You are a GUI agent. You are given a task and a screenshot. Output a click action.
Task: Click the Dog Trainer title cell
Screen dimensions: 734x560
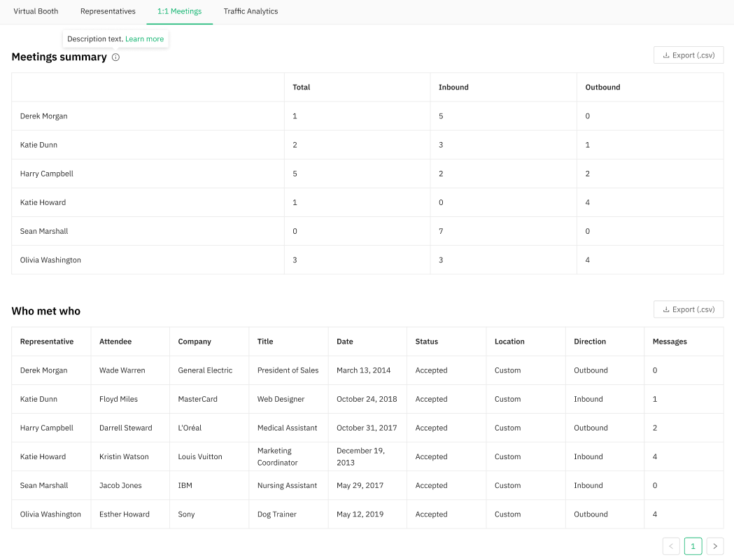tap(276, 514)
